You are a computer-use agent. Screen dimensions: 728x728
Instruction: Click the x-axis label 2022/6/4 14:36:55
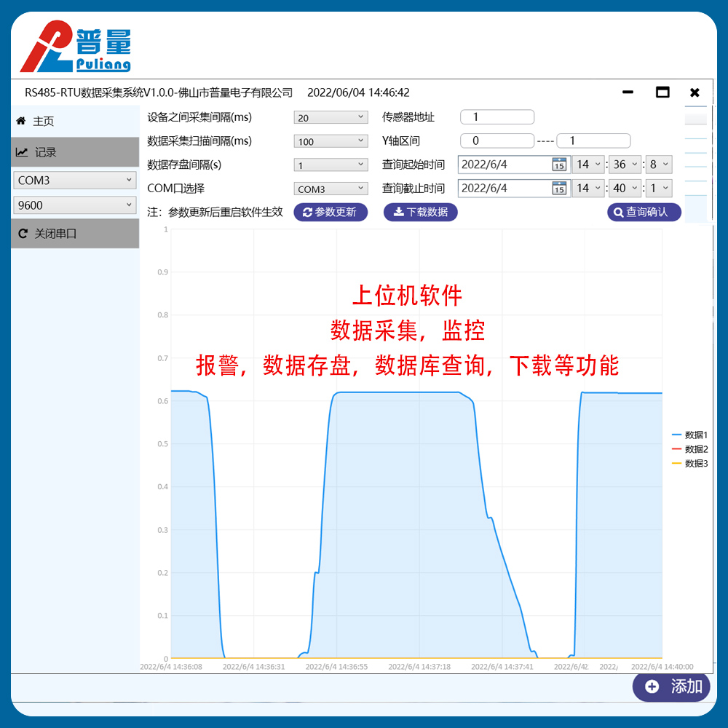pyautogui.click(x=336, y=667)
